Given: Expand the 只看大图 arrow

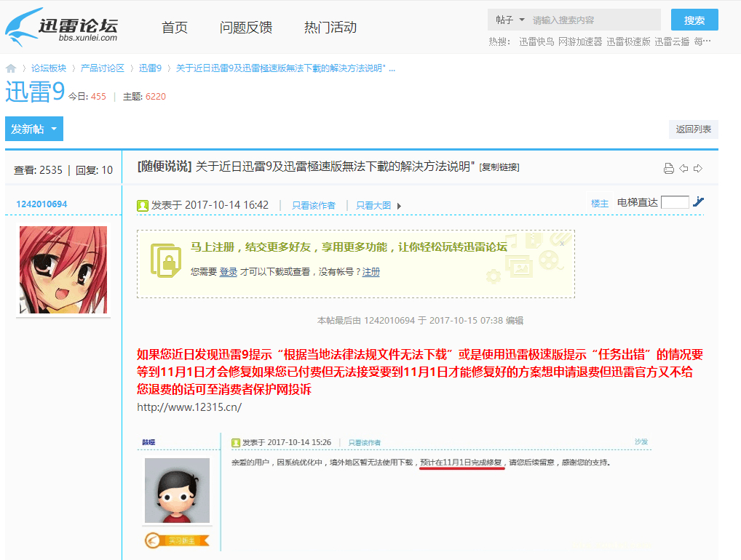Looking at the screenshot, I should [399, 206].
